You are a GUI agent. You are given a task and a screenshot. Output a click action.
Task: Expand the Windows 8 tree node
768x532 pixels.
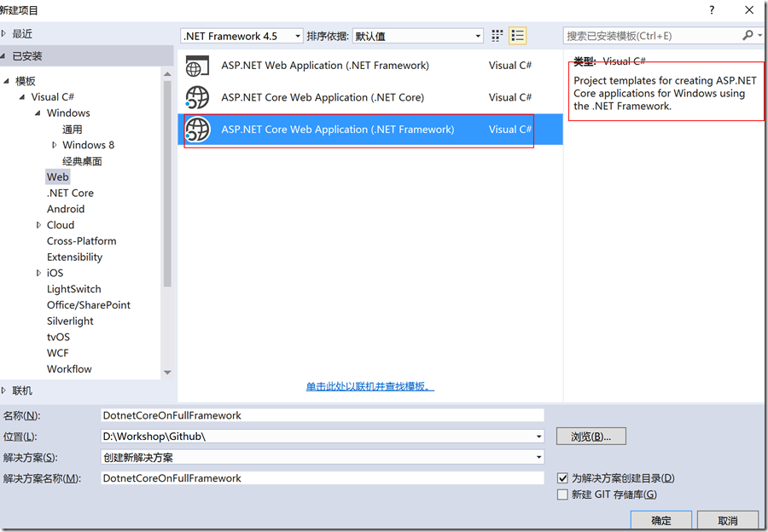tap(55, 145)
